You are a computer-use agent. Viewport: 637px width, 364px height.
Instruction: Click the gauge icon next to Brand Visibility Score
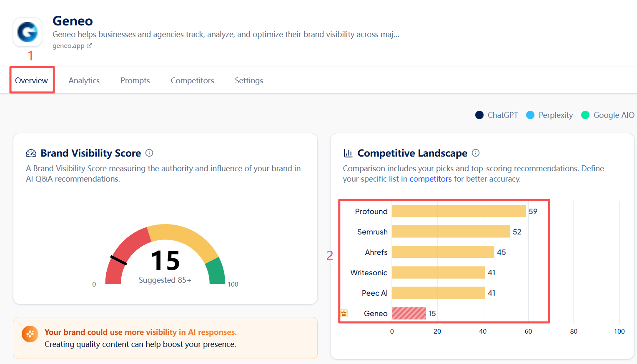click(x=31, y=153)
